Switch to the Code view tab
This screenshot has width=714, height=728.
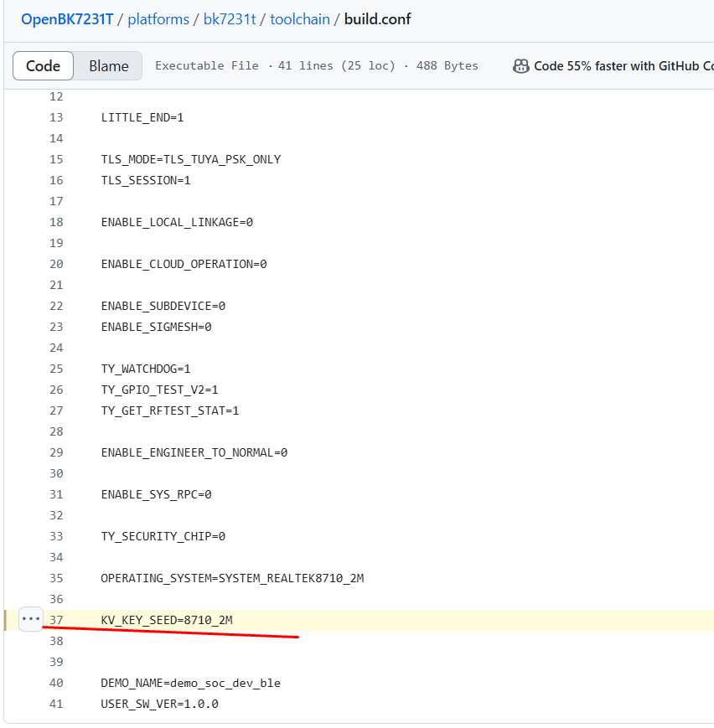(44, 66)
